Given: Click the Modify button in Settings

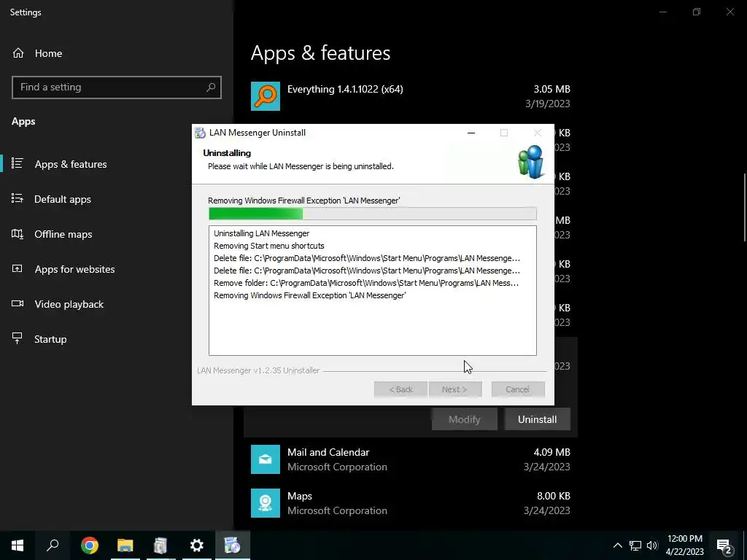Looking at the screenshot, I should tap(465, 419).
